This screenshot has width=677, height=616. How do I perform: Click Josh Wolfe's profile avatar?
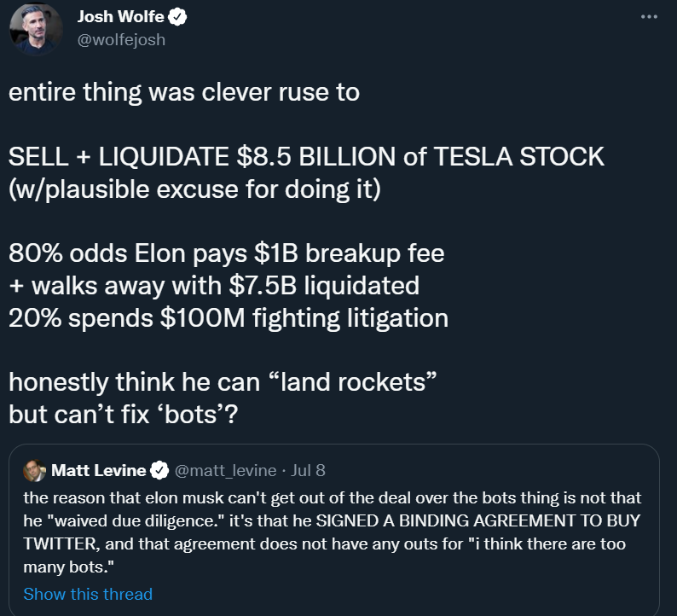point(36,27)
